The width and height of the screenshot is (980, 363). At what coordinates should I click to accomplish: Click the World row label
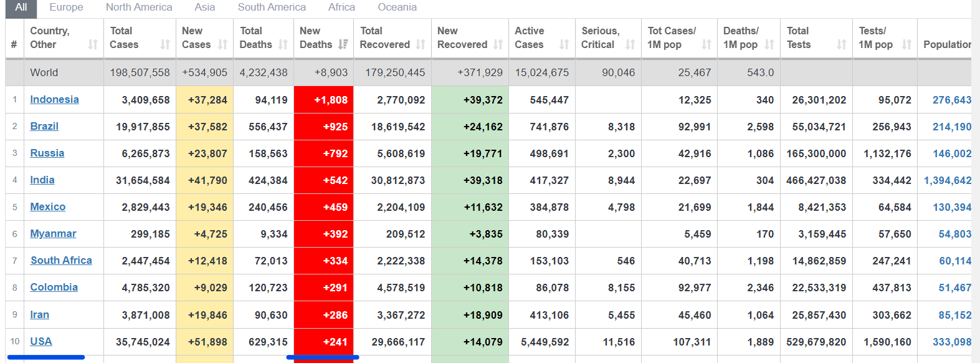pyautogui.click(x=44, y=72)
